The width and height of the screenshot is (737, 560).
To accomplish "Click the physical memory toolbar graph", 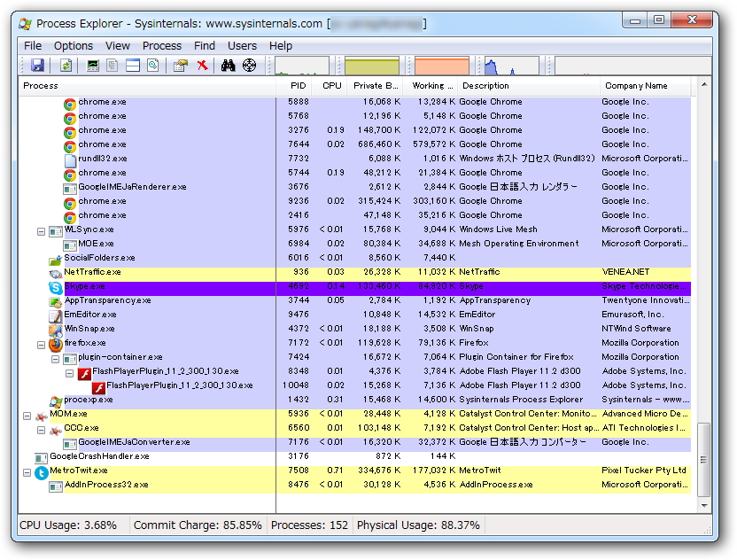I will coord(443,65).
